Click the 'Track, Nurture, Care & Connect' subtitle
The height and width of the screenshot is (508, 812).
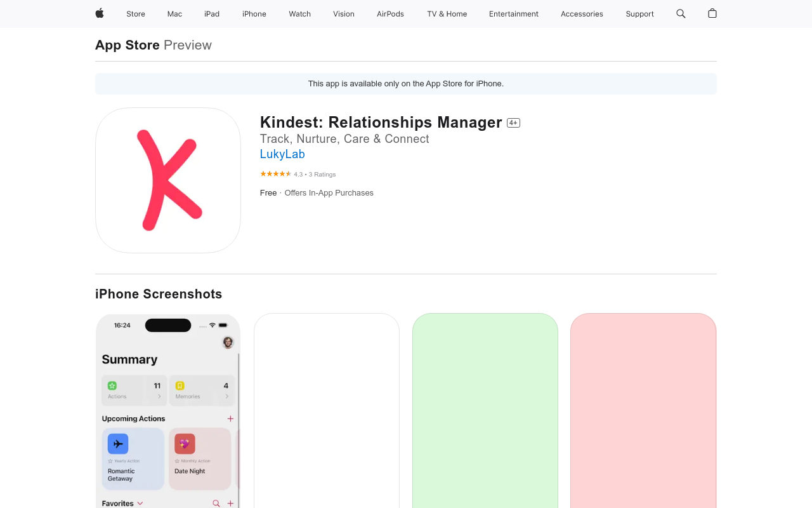[x=344, y=139]
